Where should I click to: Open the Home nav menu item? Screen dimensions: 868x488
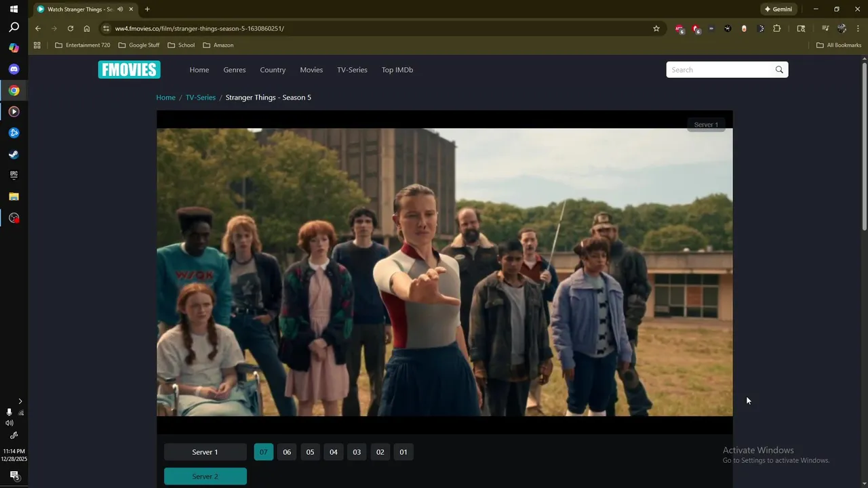pos(199,70)
